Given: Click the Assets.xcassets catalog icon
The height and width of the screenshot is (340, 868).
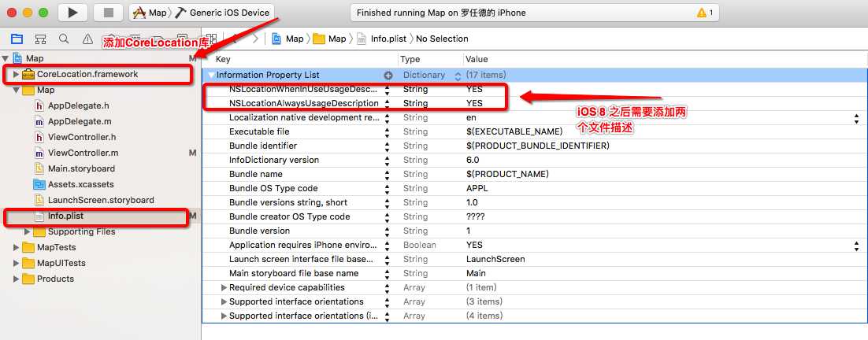Looking at the screenshot, I should 39,184.
